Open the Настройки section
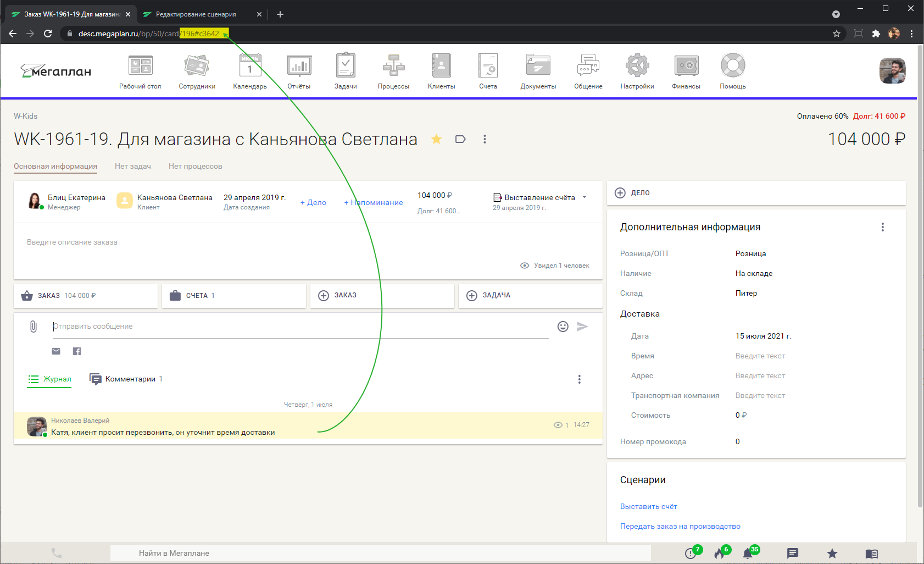Image resolution: width=924 pixels, height=564 pixels. (637, 71)
